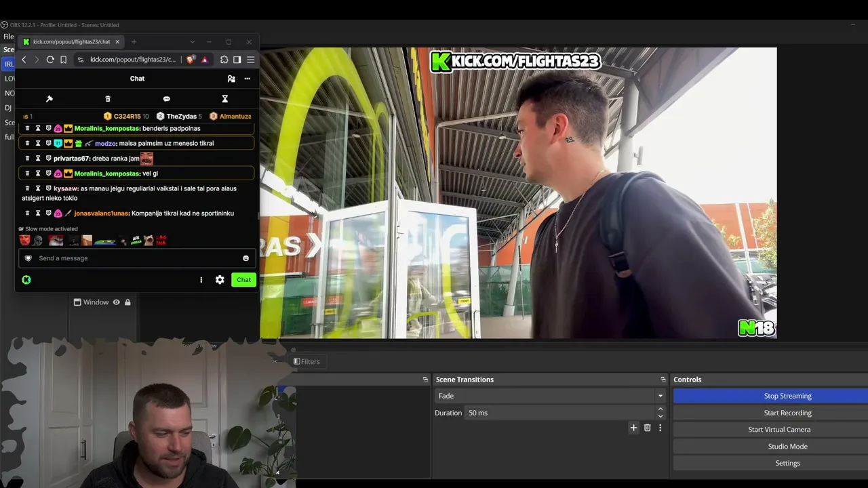Open the chat header three-dot menu
The height and width of the screenshot is (488, 868).
point(247,79)
